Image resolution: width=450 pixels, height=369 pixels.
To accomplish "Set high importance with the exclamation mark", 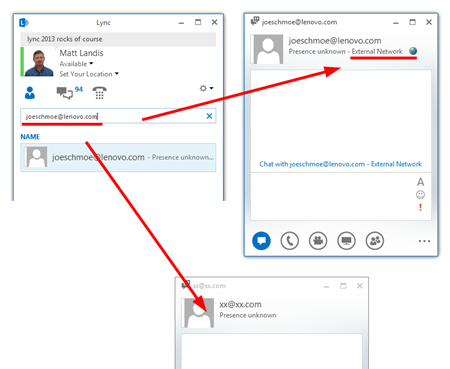I will (420, 207).
